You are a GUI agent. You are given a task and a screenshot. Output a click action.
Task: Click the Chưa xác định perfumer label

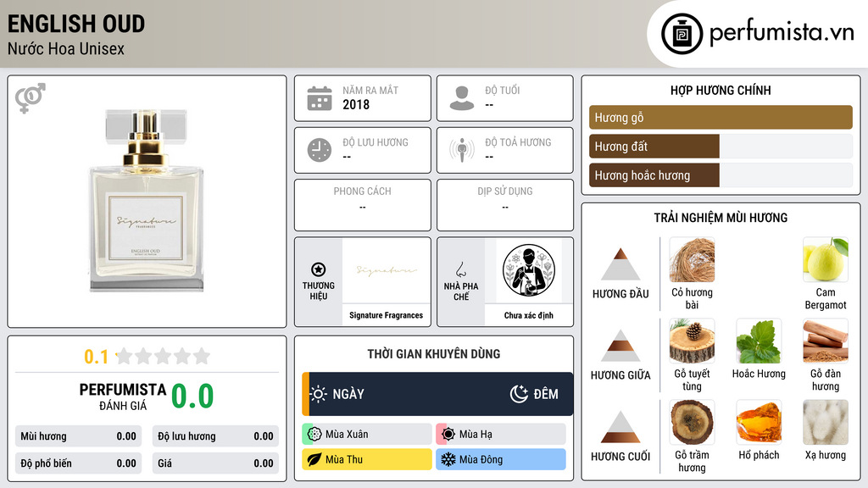click(529, 315)
